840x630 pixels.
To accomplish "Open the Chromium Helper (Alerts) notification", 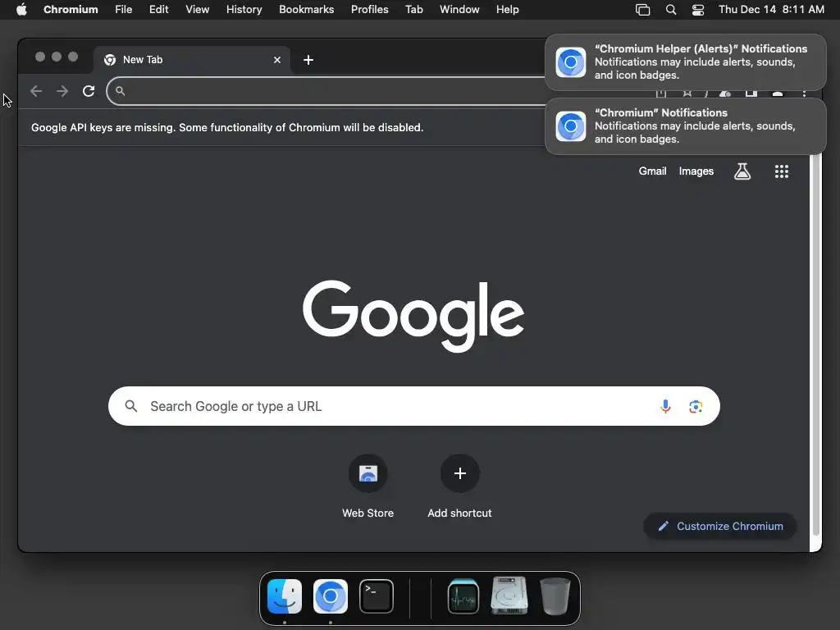I will tap(685, 62).
